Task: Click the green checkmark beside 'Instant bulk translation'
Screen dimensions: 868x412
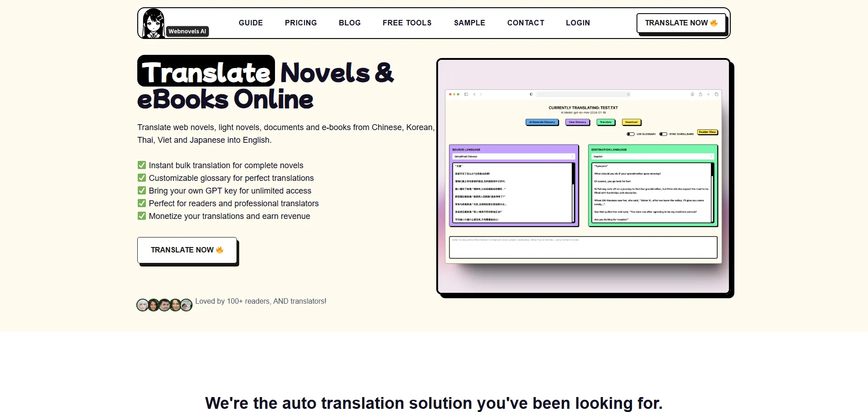Action: [x=142, y=165]
